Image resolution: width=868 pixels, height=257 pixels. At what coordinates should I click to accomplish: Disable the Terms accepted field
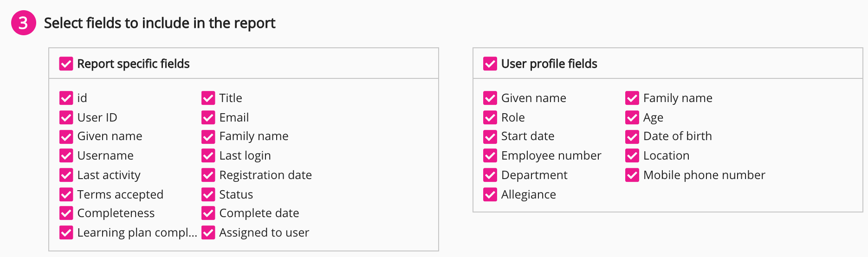(66, 194)
